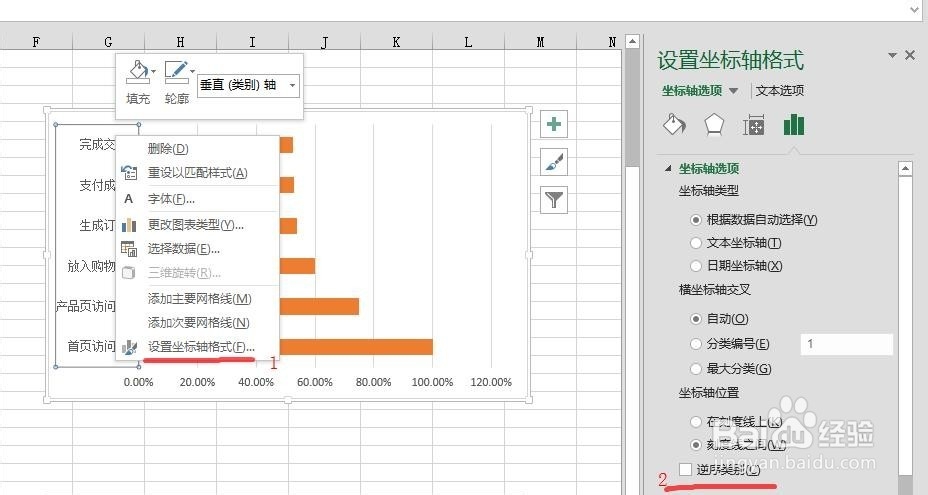Close the 设置坐标轴格式 pane

910,55
